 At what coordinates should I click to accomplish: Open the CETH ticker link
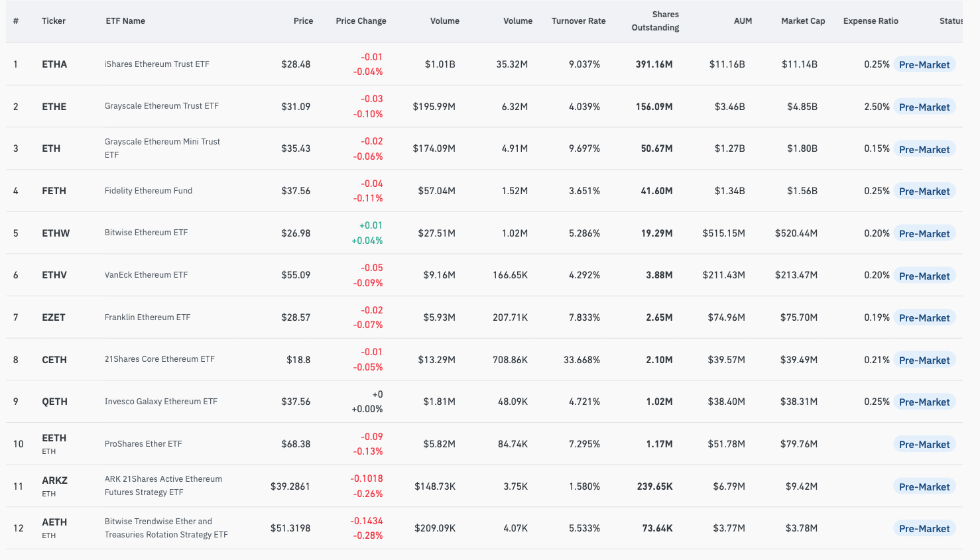tap(54, 360)
